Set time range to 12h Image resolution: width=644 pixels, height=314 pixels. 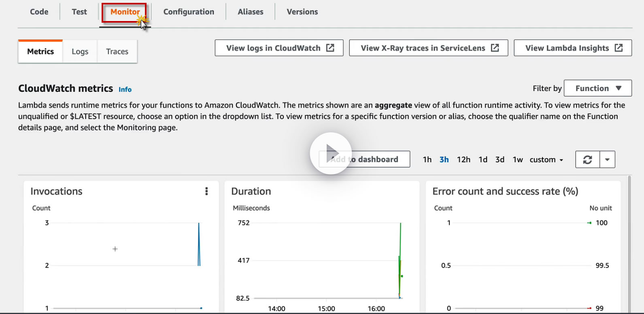coord(463,159)
